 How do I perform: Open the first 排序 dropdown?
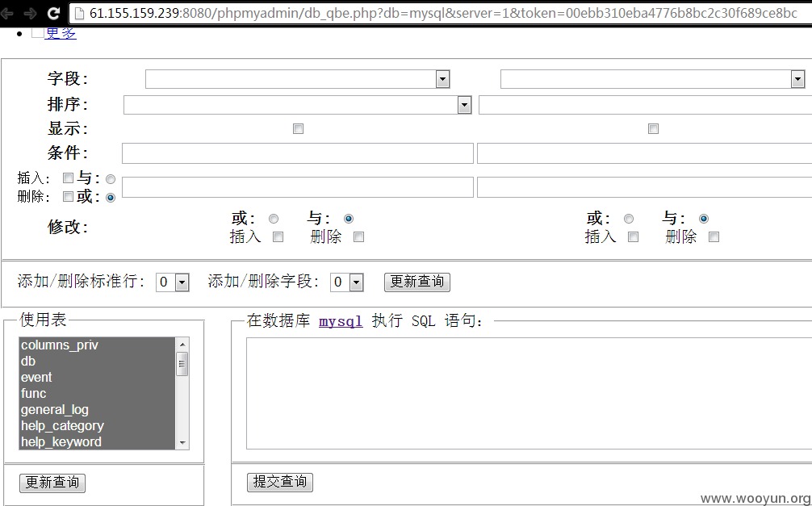tap(297, 105)
